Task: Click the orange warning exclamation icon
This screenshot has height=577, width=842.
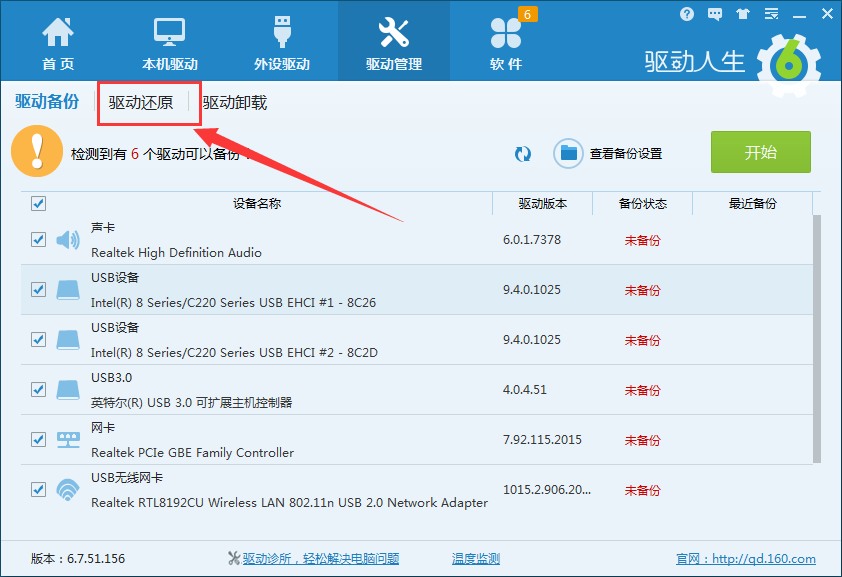Action: (37, 151)
